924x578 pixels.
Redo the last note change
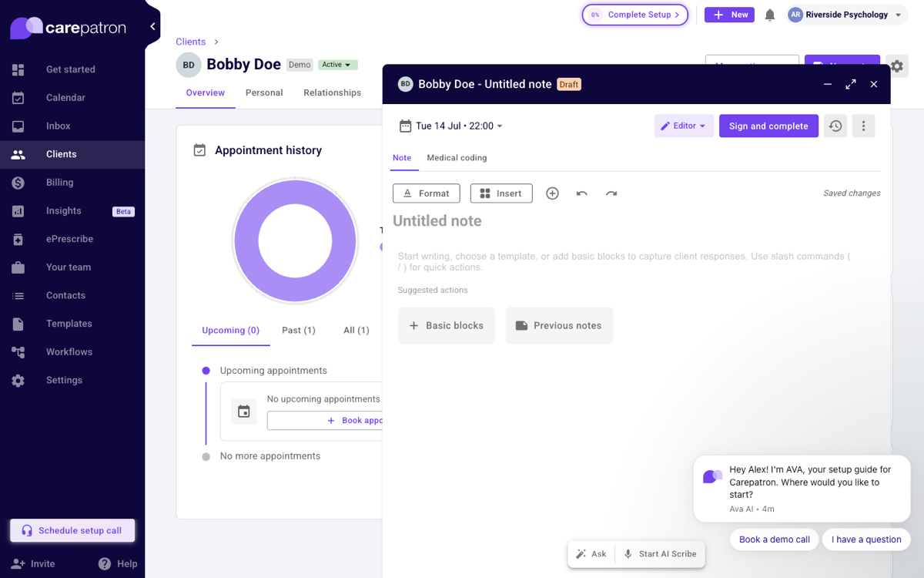(x=611, y=193)
